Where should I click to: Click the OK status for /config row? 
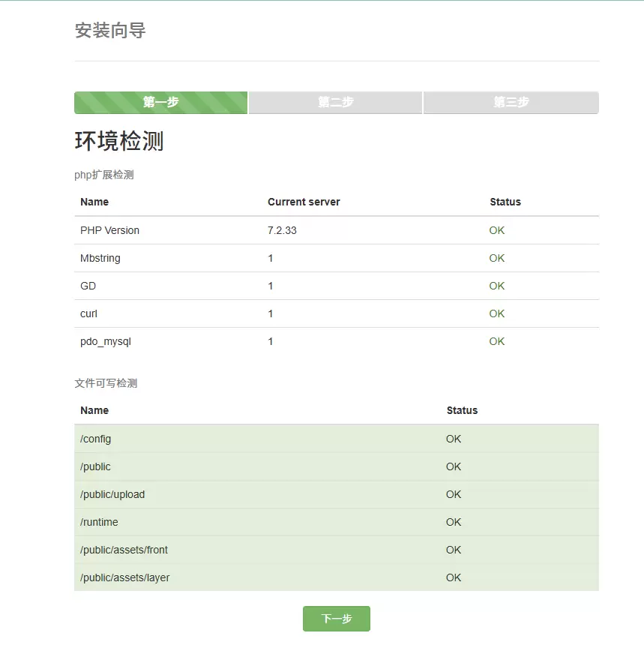(453, 439)
